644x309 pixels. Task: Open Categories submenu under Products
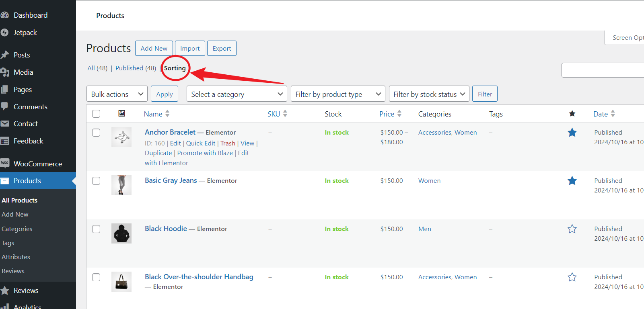point(17,229)
